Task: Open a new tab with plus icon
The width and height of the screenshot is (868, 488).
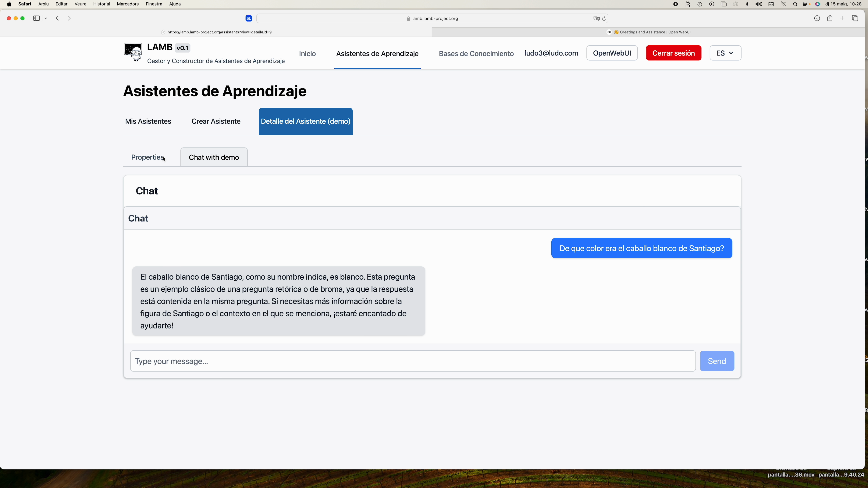Action: (x=842, y=18)
